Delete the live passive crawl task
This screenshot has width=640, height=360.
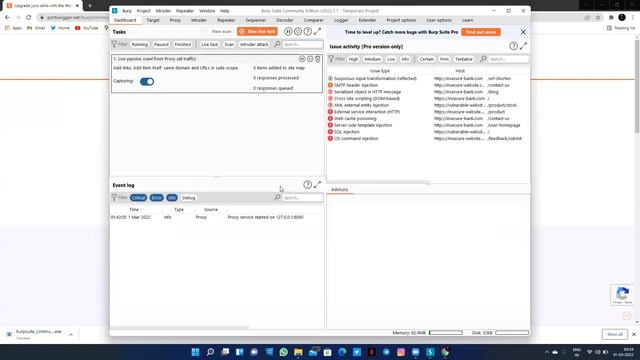click(318, 59)
